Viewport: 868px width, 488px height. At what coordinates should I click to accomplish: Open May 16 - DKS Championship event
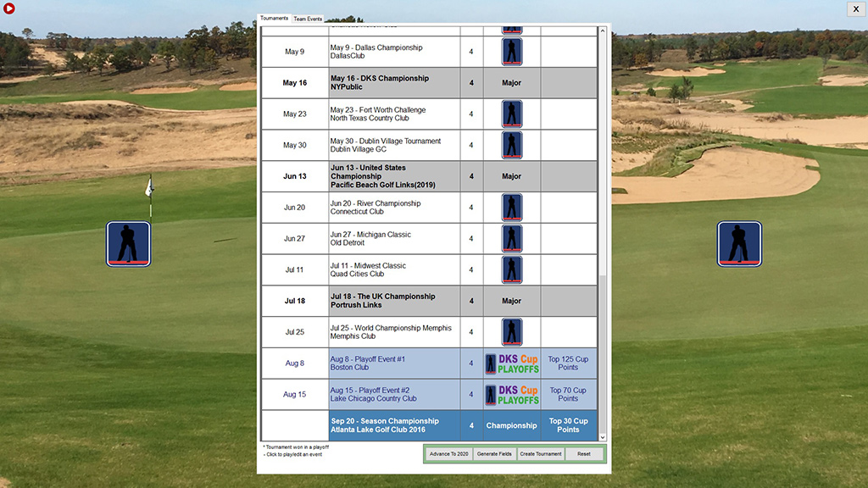point(394,83)
